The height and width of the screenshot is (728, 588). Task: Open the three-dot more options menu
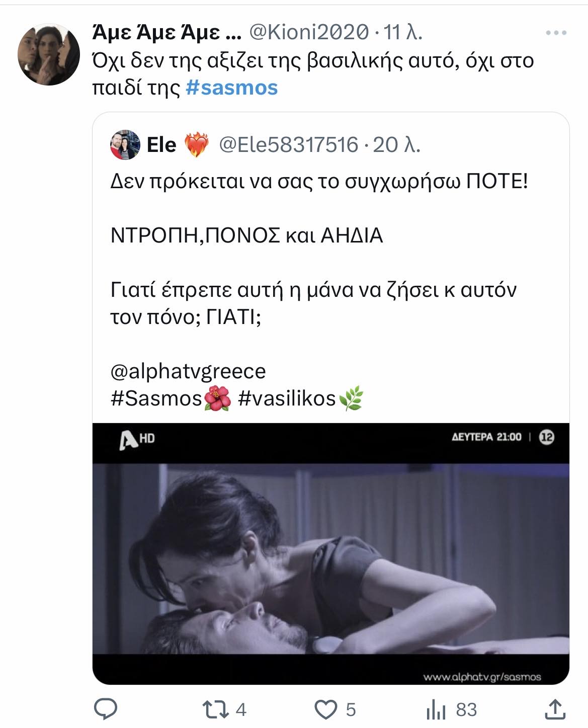pos(556,33)
